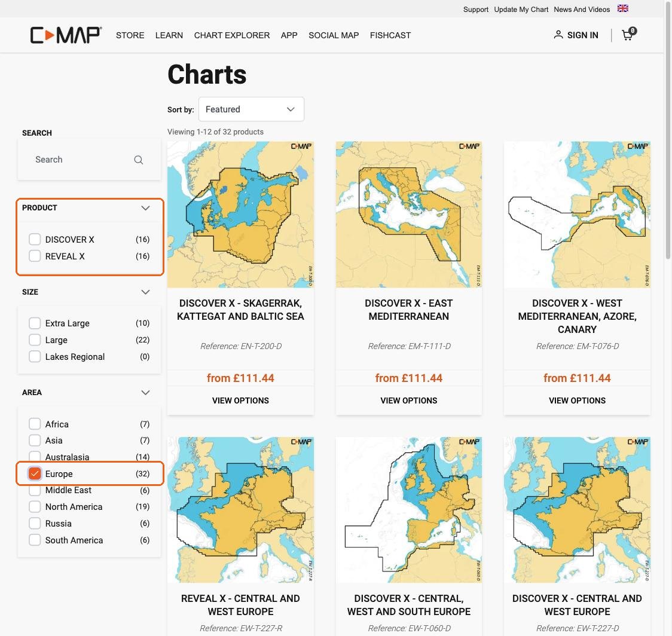Click Update My Chart link
This screenshot has width=672, height=636.
pos(521,10)
